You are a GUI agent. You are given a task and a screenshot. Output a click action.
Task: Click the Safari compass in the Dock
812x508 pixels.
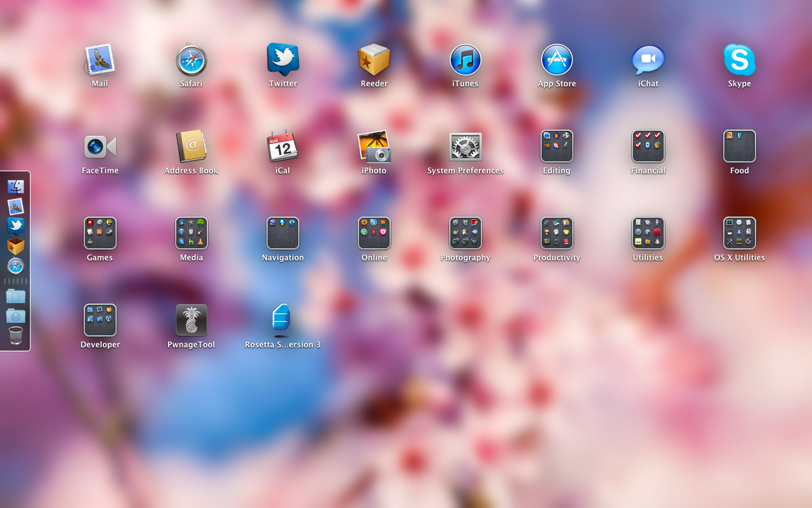point(16,266)
